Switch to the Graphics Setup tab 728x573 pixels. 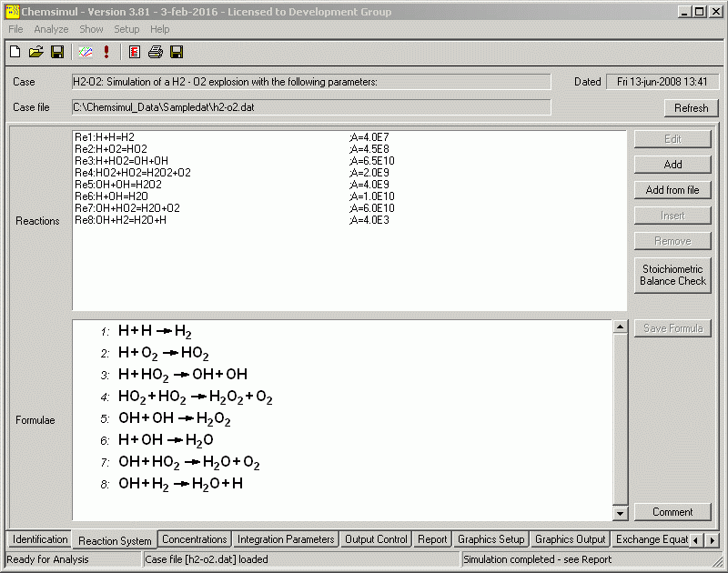click(490, 539)
